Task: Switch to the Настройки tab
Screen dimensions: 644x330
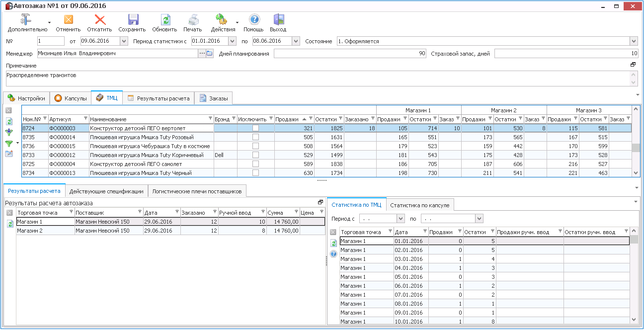Action: pos(27,98)
